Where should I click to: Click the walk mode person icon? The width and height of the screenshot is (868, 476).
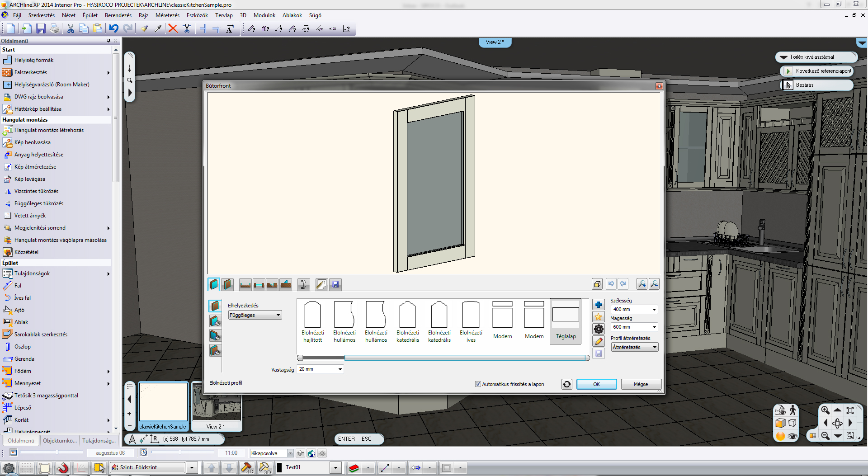[x=793, y=410]
